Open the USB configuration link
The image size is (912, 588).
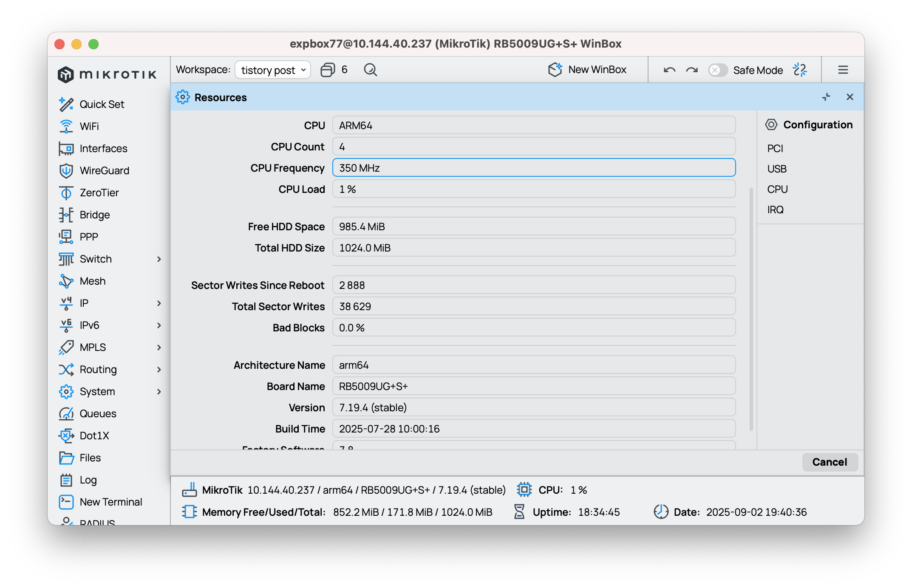tap(777, 169)
